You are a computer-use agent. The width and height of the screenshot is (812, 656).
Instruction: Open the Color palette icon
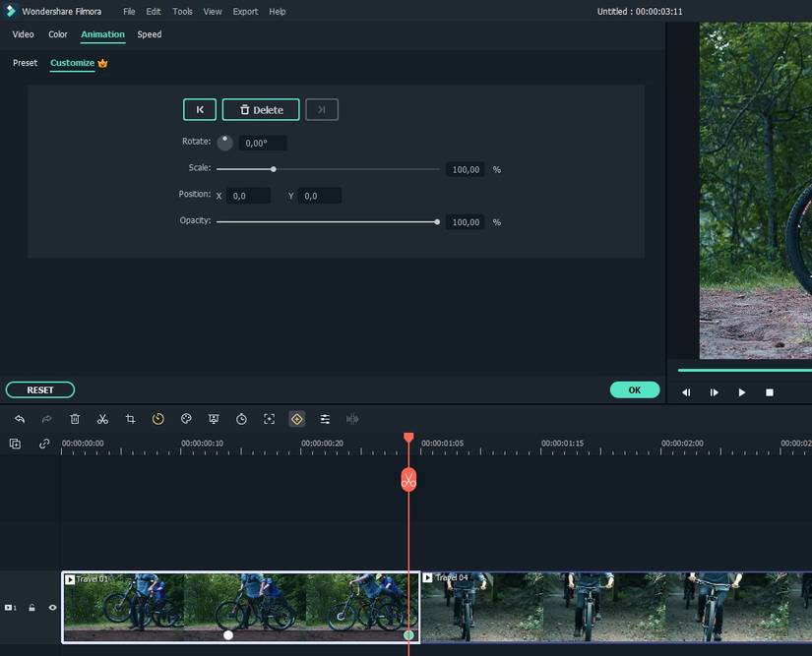pos(186,419)
